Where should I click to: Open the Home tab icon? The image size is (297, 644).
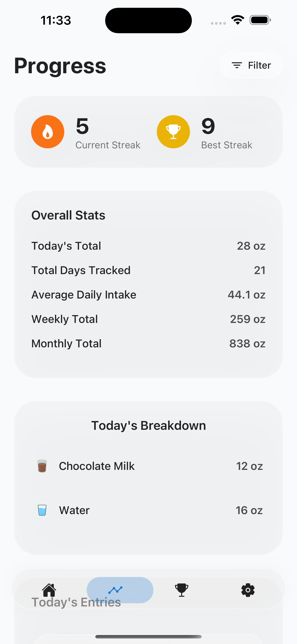[49, 590]
